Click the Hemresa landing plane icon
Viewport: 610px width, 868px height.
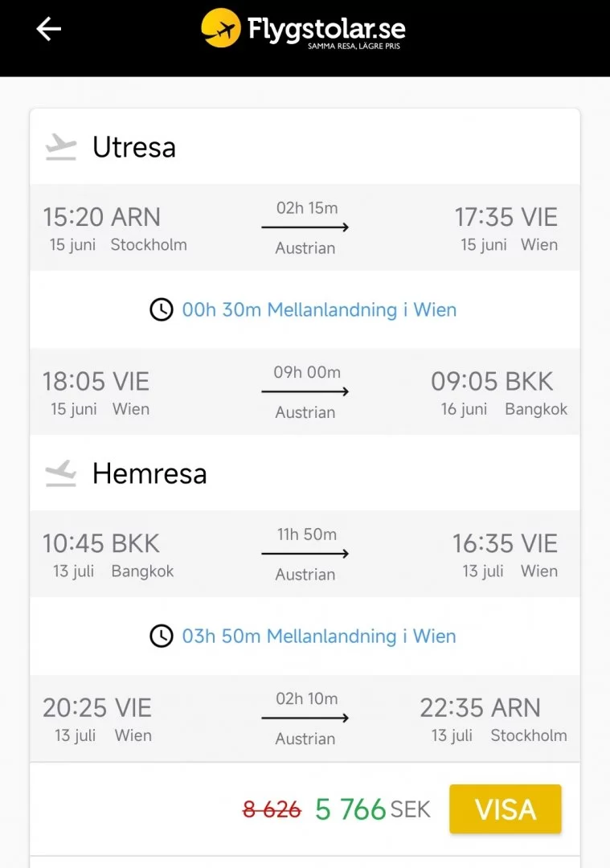61,473
